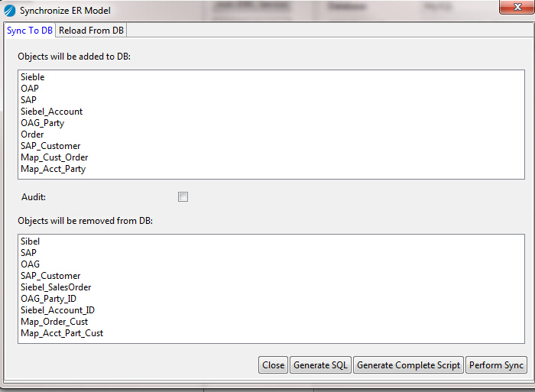Select Map_Acct_Part_Cust in the removed list
This screenshot has width=535, height=392.
click(x=62, y=333)
